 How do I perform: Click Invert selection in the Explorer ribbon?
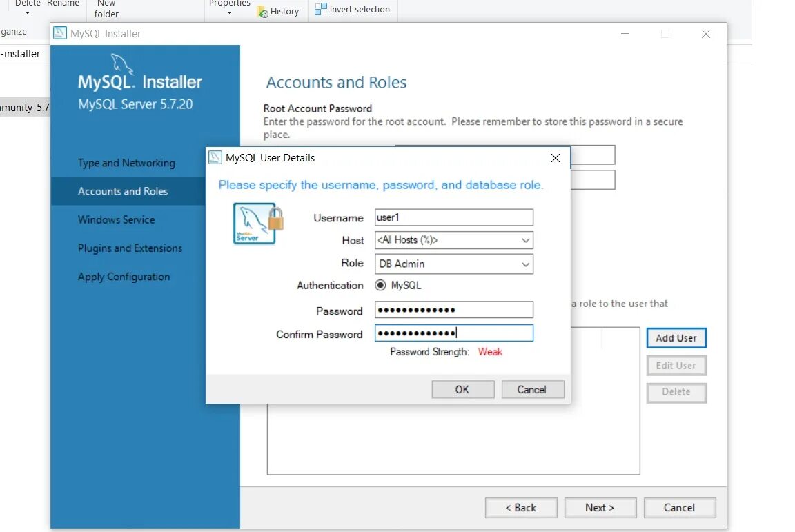tap(353, 9)
